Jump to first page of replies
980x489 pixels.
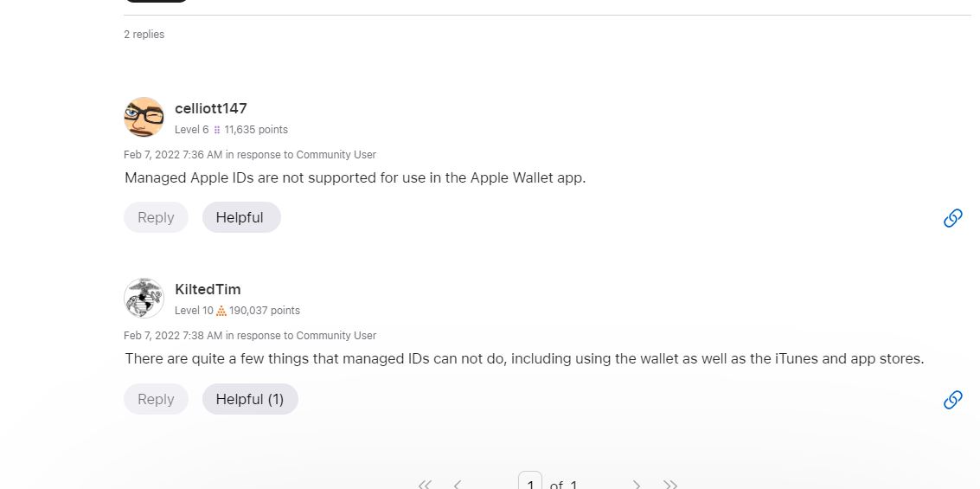point(424,484)
